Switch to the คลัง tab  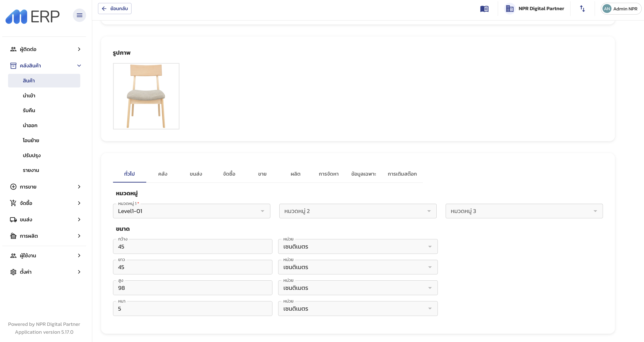[163, 174]
